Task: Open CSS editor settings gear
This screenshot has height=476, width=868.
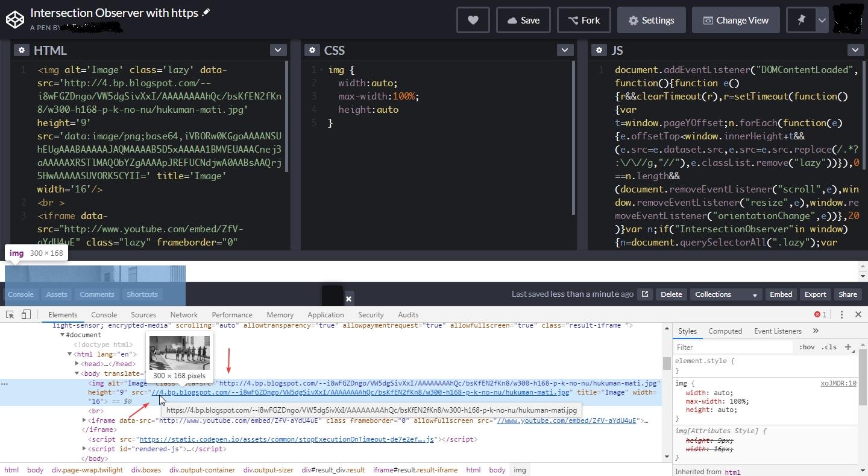Action: coord(312,50)
